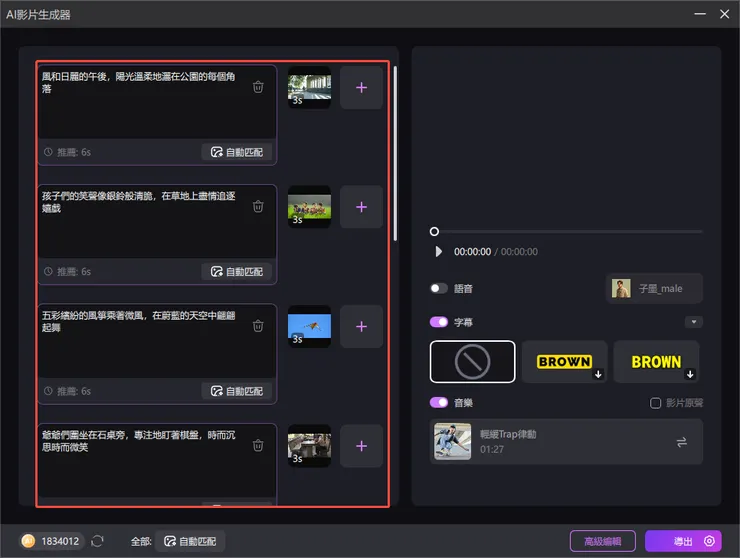This screenshot has height=558, width=740.
Task: Delete the 五彩繽紛的風箏 script segment
Action: (258, 326)
